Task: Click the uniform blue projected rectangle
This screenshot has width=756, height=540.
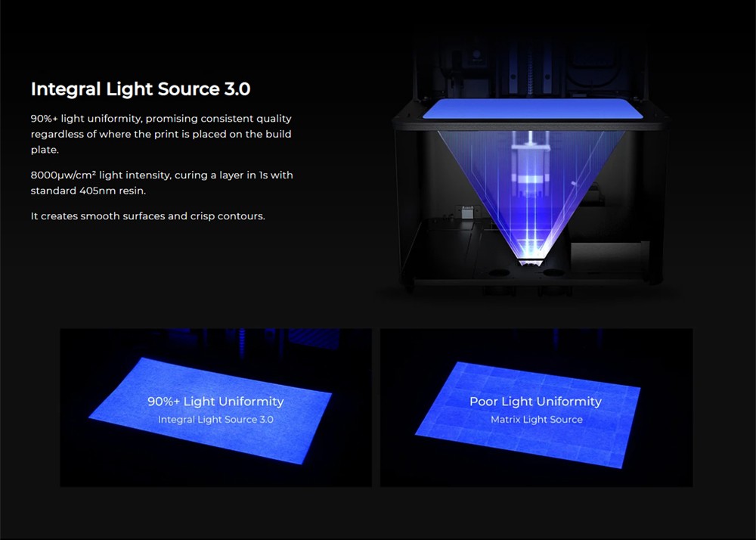Action: pyautogui.click(x=211, y=411)
